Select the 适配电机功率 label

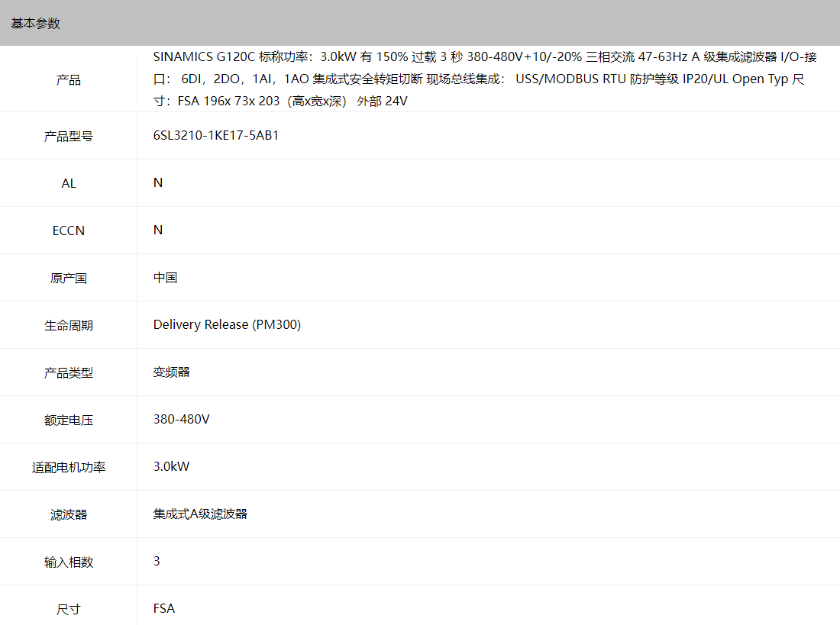(x=69, y=468)
